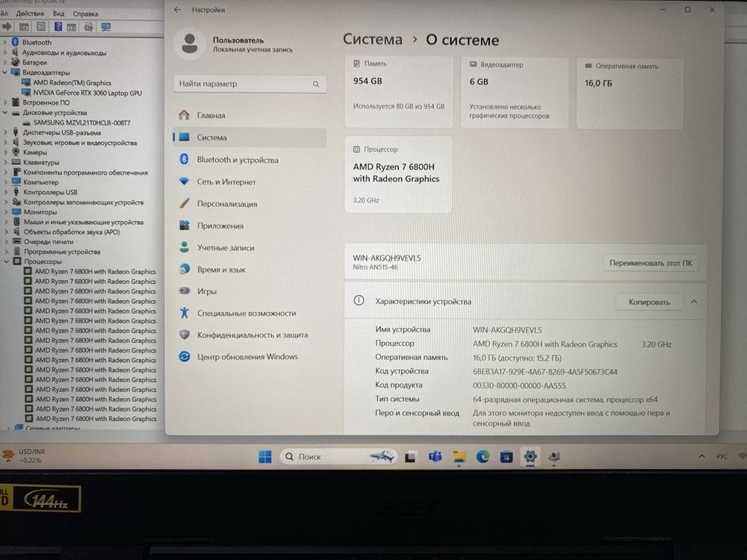This screenshot has width=747, height=560.
Task: Expand the Камеры node
Action: click(x=5, y=152)
